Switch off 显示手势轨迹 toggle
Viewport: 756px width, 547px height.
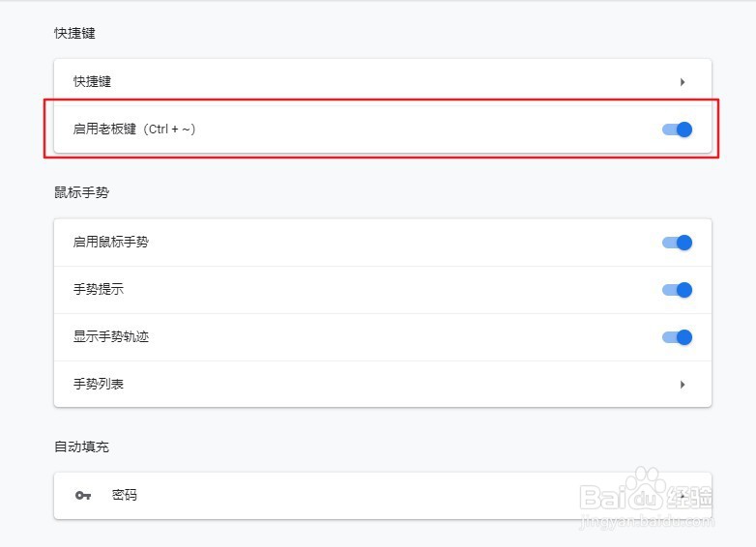pos(678,337)
